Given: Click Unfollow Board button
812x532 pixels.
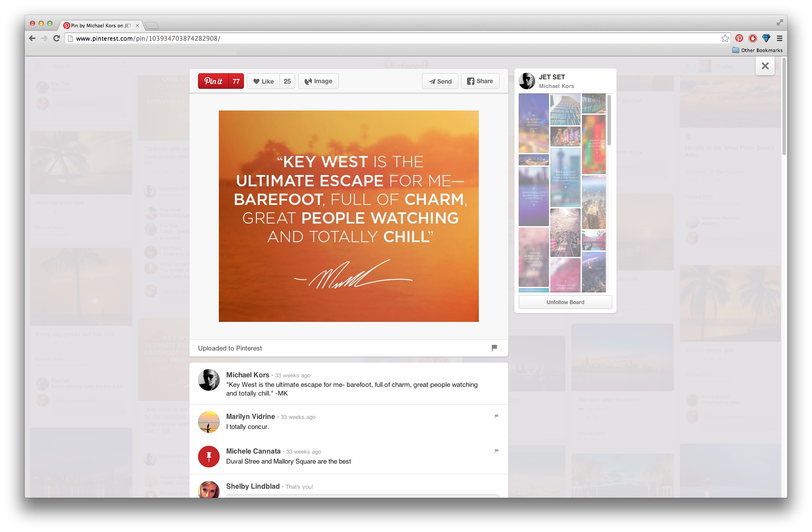Looking at the screenshot, I should tap(565, 302).
